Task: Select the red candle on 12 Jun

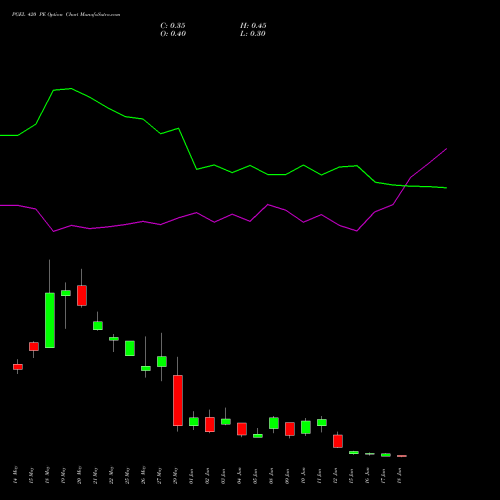Action: pyautogui.click(x=338, y=441)
